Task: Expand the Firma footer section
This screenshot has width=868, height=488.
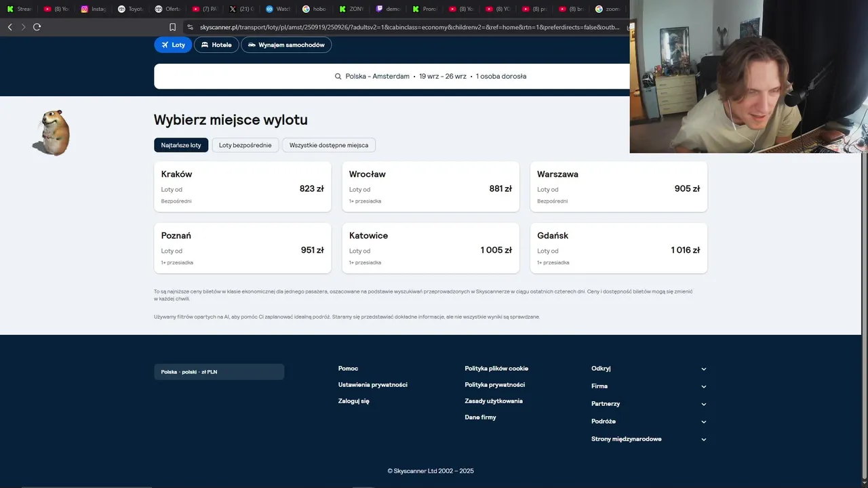Action: point(649,386)
